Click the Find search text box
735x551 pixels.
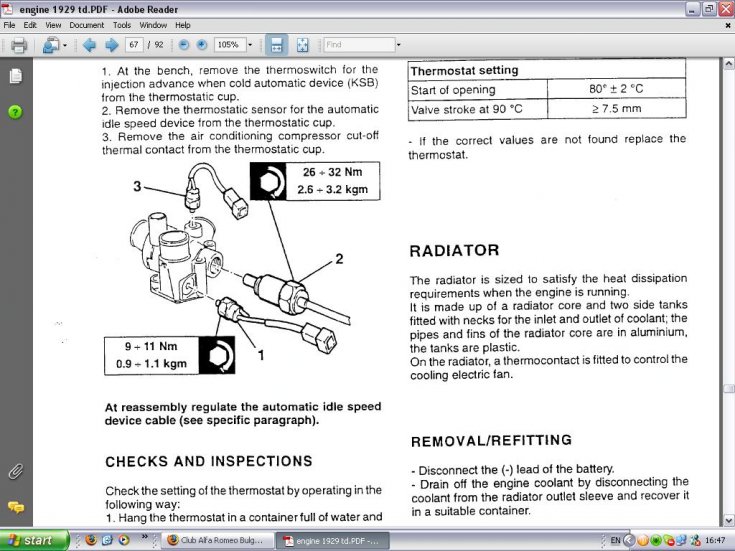click(x=358, y=45)
